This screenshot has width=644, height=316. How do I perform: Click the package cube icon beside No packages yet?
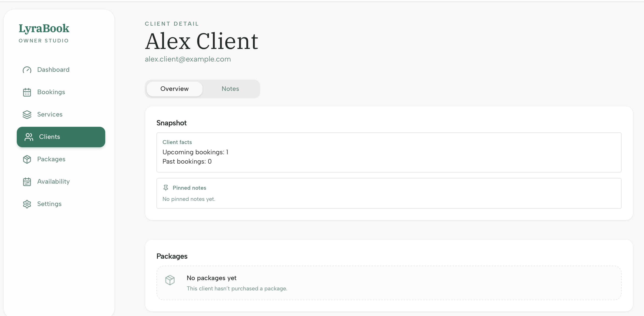click(x=170, y=280)
